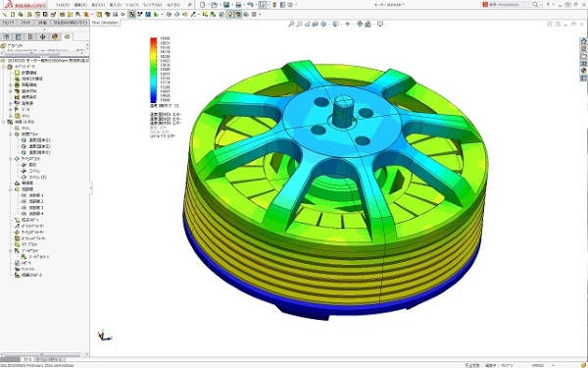Viewport: 588px width, 368px height.
Task: Click the Home icon in right task pane
Action: tap(583, 41)
